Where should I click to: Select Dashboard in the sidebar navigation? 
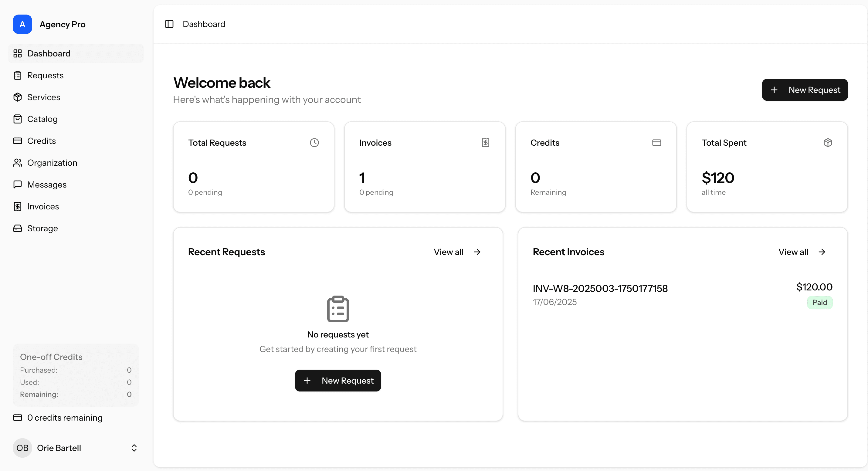point(49,53)
